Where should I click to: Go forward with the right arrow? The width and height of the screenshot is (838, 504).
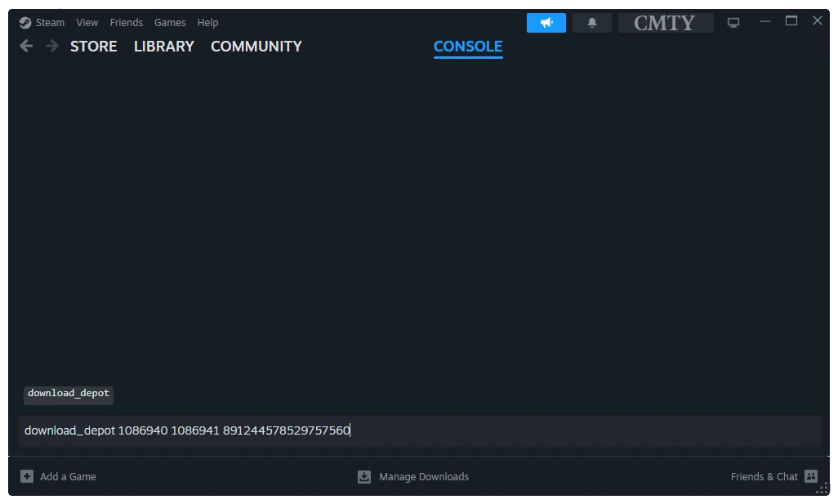(51, 46)
